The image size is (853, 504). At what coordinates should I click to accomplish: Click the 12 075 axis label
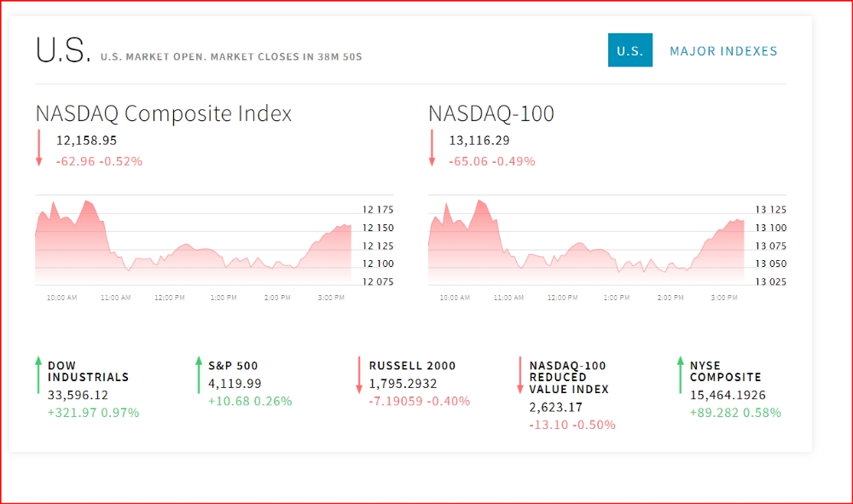pos(378,281)
